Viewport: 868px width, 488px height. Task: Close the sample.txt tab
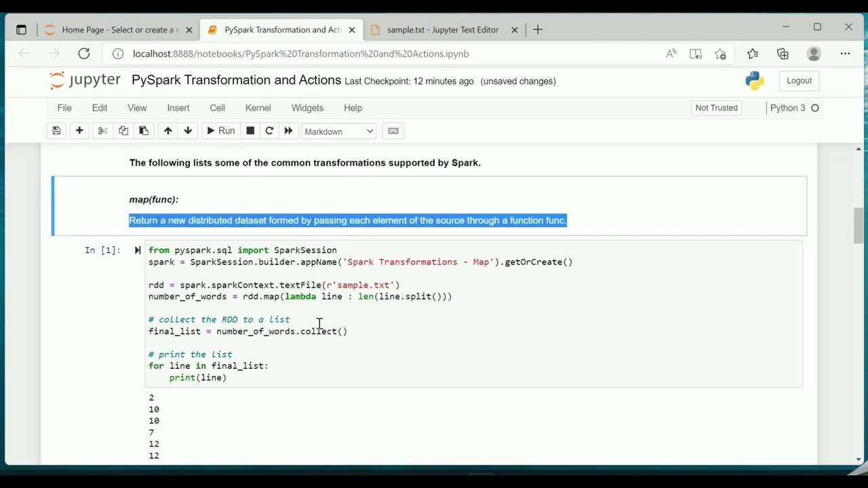(x=515, y=30)
